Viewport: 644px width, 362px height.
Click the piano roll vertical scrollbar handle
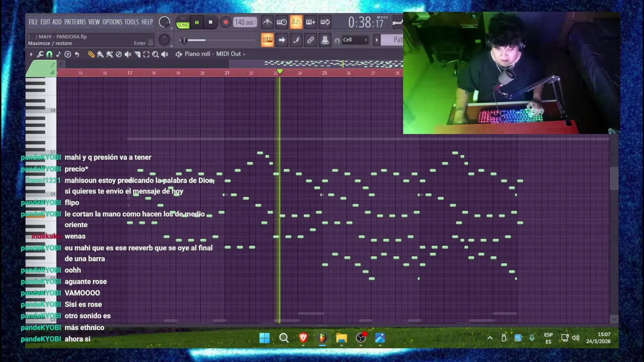click(614, 178)
